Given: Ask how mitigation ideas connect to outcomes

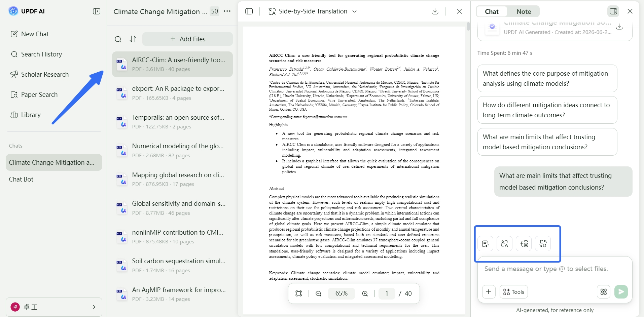Looking at the screenshot, I should [547, 110].
